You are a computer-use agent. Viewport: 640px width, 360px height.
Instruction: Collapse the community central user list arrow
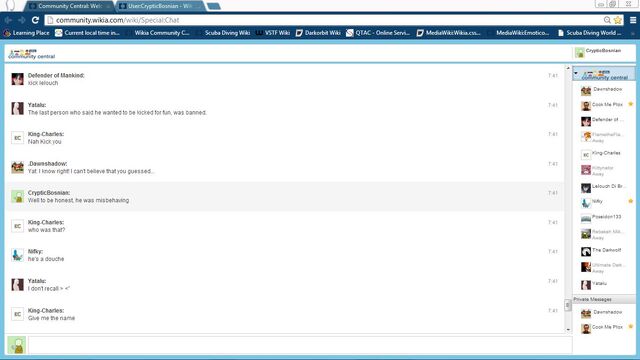(x=576, y=73)
